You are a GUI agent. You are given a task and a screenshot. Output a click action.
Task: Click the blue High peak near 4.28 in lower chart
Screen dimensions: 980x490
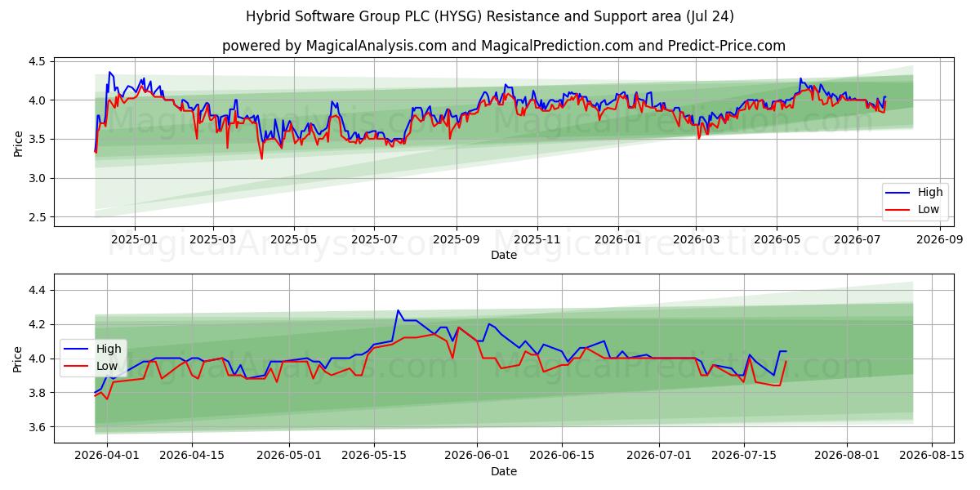[x=398, y=310]
